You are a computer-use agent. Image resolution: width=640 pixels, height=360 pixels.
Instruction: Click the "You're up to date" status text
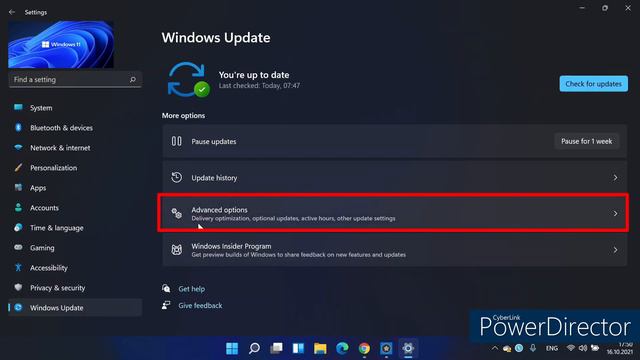click(x=254, y=75)
